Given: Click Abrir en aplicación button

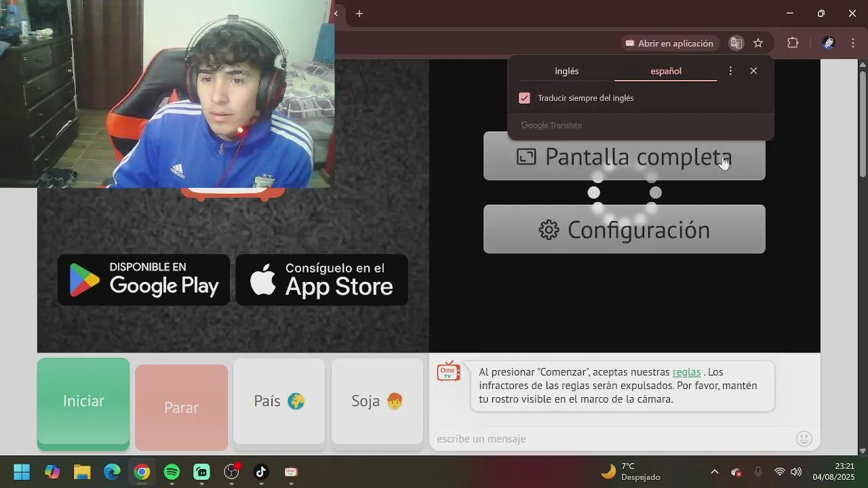Looking at the screenshot, I should [x=669, y=43].
